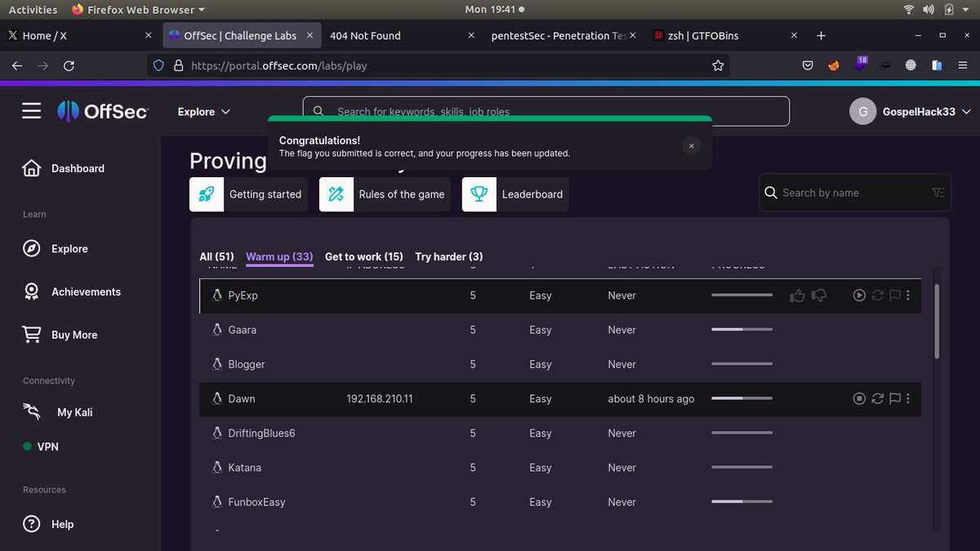This screenshot has width=980, height=551.
Task: Revert the Dawn machine with refresh icon
Action: [878, 398]
